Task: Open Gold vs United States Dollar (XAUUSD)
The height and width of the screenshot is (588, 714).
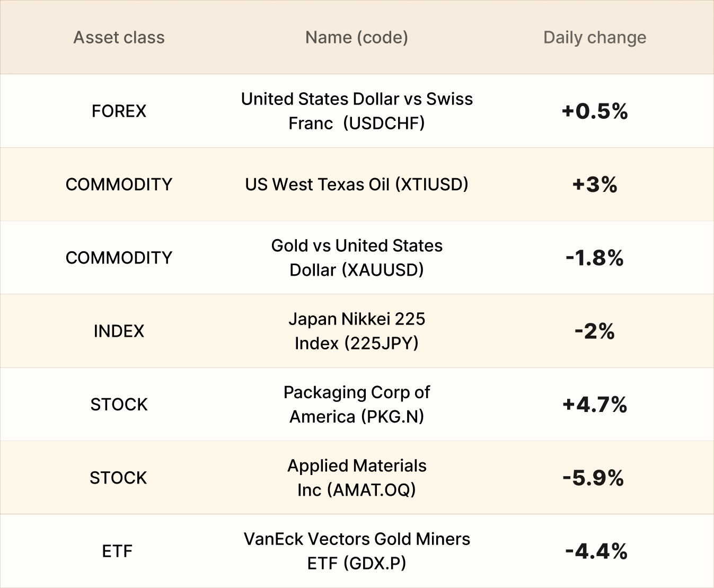Action: [357, 258]
